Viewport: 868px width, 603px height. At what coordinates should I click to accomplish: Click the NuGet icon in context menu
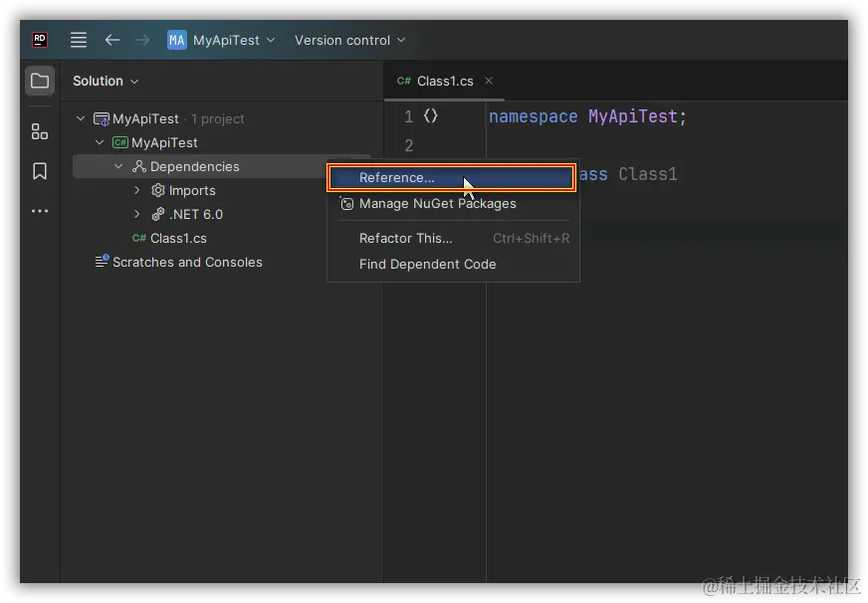pyautogui.click(x=346, y=204)
